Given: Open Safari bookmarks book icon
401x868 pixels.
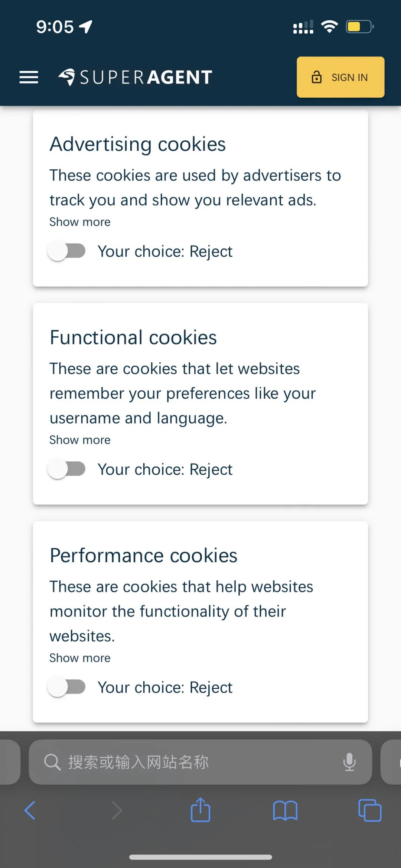Looking at the screenshot, I should (285, 810).
